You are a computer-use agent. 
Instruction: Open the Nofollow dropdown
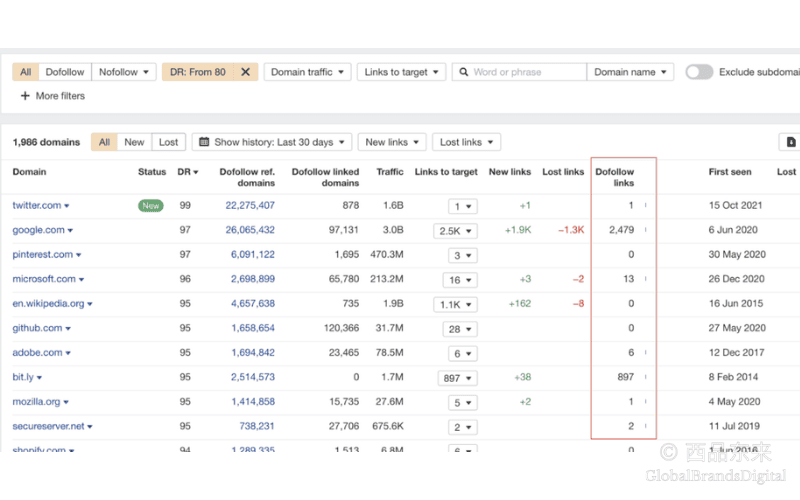point(124,72)
